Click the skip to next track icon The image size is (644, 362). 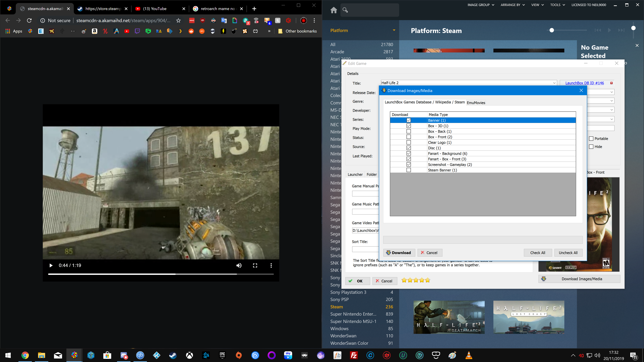click(x=621, y=30)
